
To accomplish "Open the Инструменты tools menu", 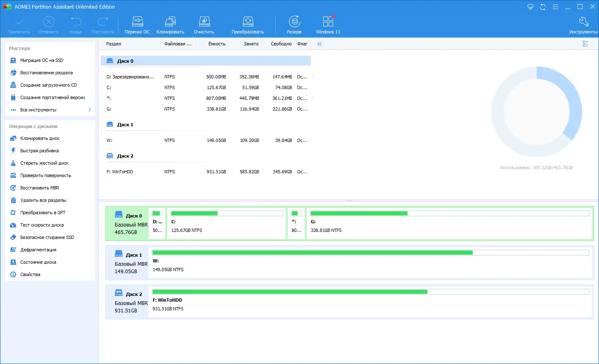I will pos(583,26).
